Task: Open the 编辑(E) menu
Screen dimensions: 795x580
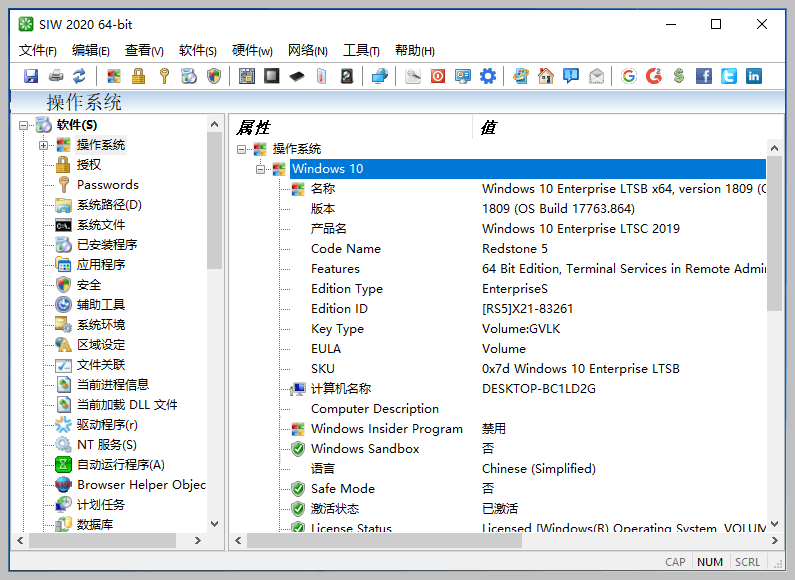Action: [x=91, y=51]
